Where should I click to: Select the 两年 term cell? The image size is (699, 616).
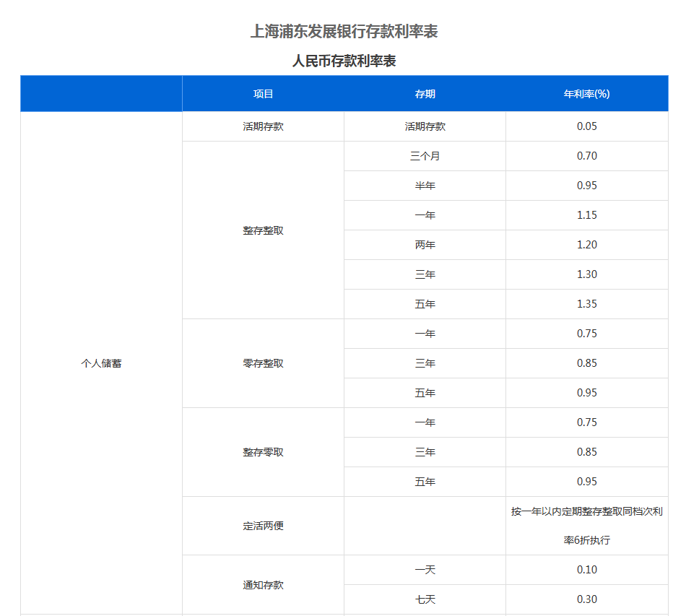[x=425, y=245]
